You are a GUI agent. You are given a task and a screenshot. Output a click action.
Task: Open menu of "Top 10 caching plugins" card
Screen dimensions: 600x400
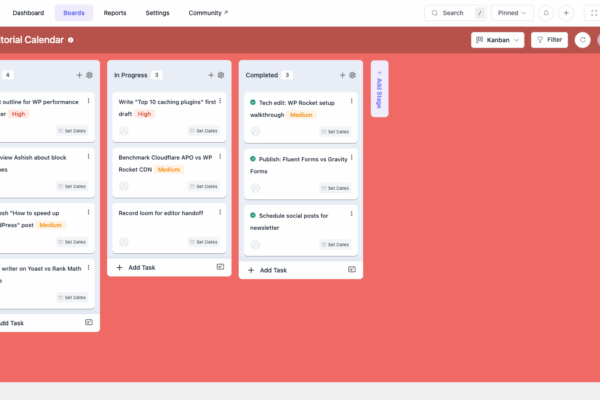[x=220, y=101]
